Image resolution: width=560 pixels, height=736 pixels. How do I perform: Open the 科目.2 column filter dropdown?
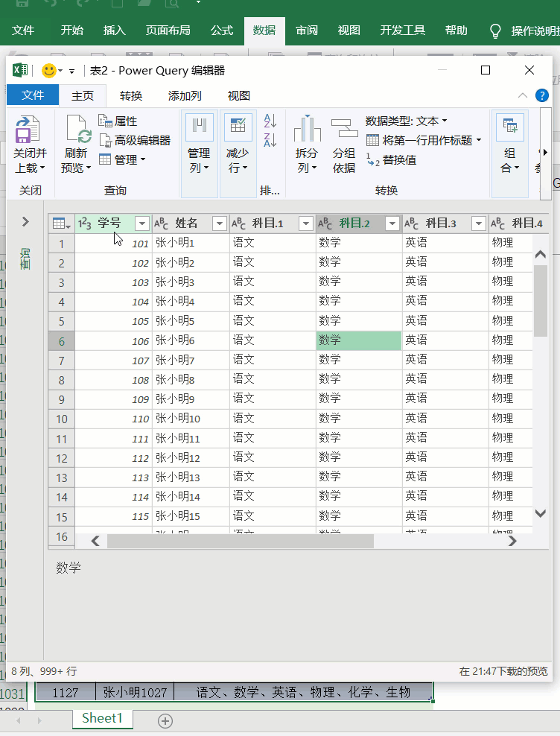click(392, 223)
